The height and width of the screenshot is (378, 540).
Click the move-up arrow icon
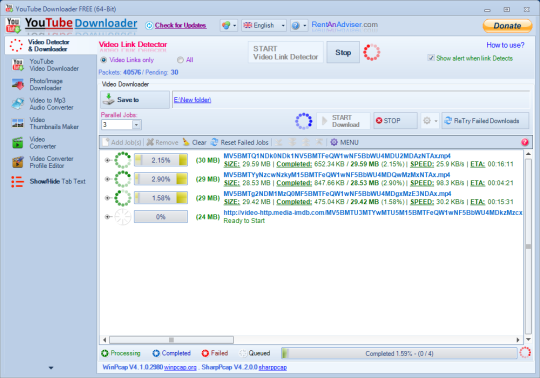(306, 142)
